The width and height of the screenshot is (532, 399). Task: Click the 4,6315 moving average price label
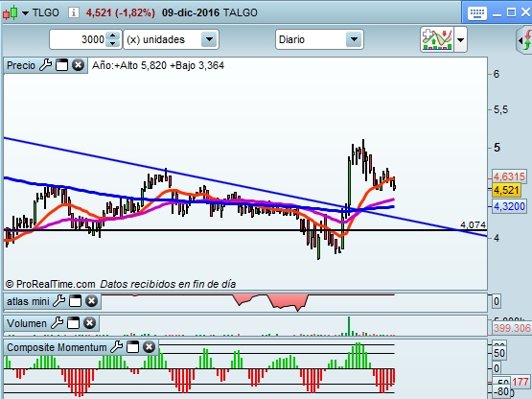pyautogui.click(x=509, y=176)
